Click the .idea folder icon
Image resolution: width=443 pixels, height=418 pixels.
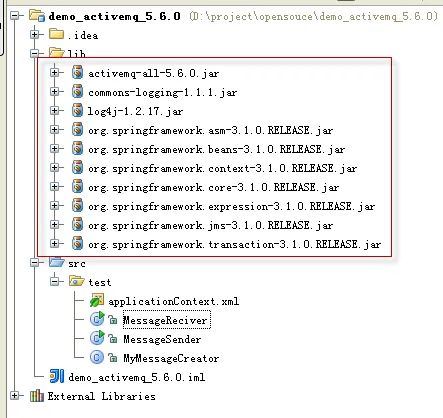point(56,34)
